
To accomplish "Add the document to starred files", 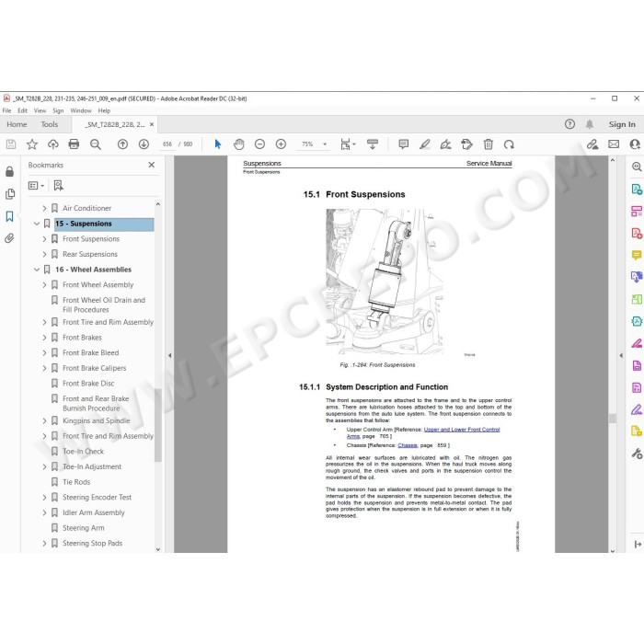I will pyautogui.click(x=32, y=144).
